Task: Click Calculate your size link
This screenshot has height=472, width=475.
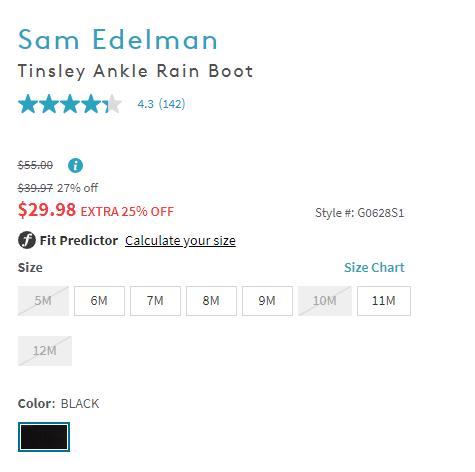Action: click(x=180, y=241)
